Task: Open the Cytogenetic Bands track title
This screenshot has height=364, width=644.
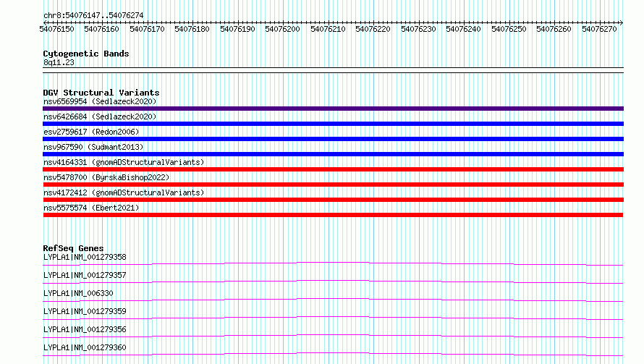Action: tap(86, 54)
